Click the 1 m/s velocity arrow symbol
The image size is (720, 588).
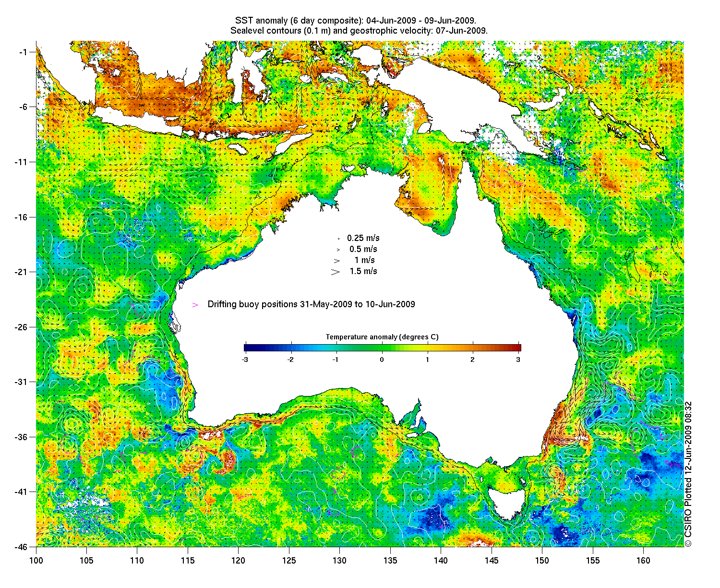(337, 261)
